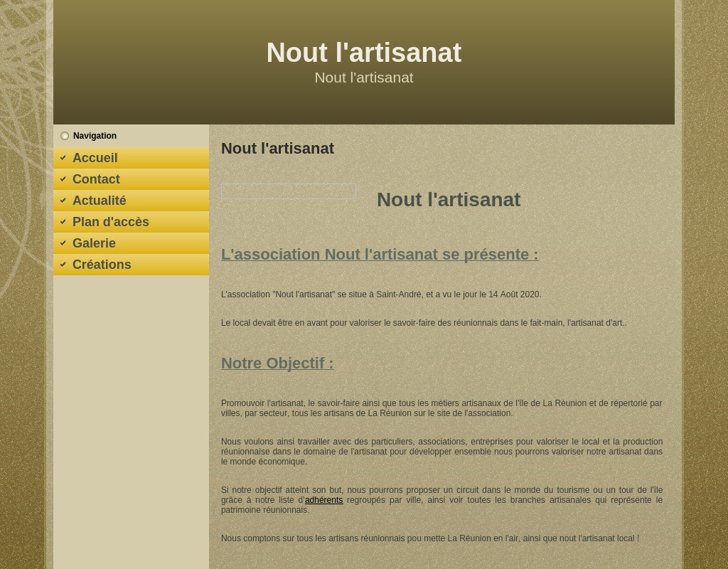The image size is (728, 569).
Task: Click the paragraph starting Le local devait être
Action: (x=424, y=323)
